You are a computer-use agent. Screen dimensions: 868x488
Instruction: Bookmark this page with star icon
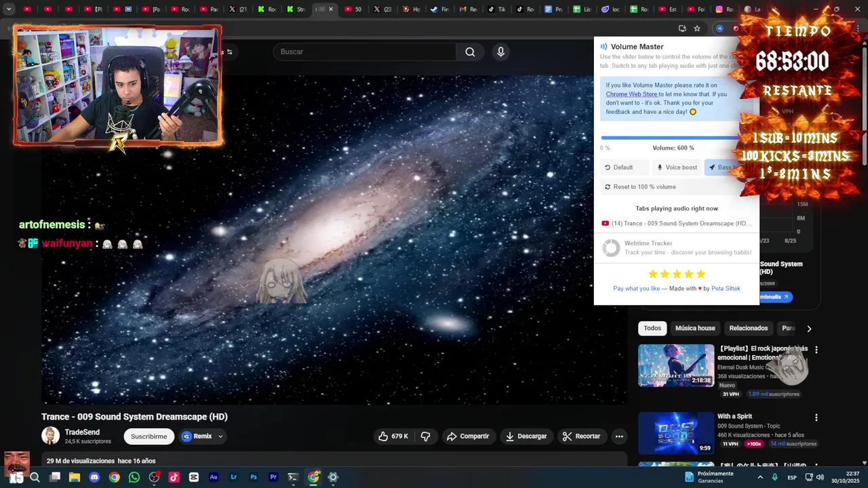pos(697,28)
